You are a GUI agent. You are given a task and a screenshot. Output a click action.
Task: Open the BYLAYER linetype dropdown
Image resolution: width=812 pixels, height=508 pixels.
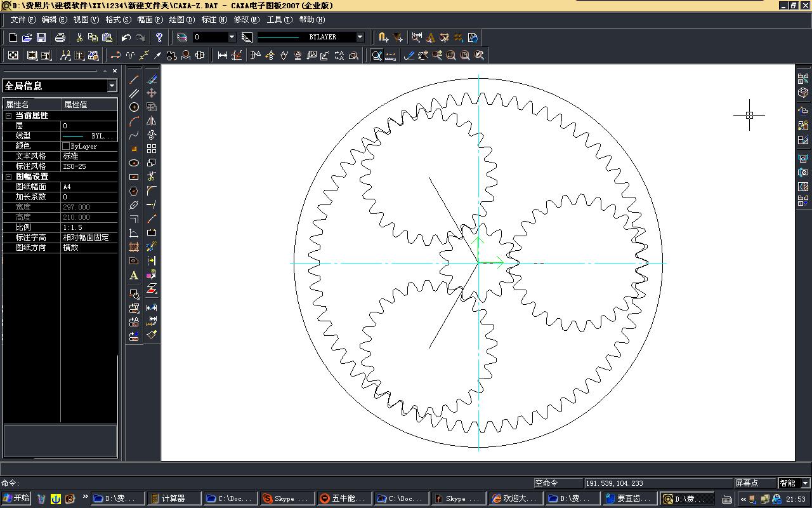pos(360,37)
